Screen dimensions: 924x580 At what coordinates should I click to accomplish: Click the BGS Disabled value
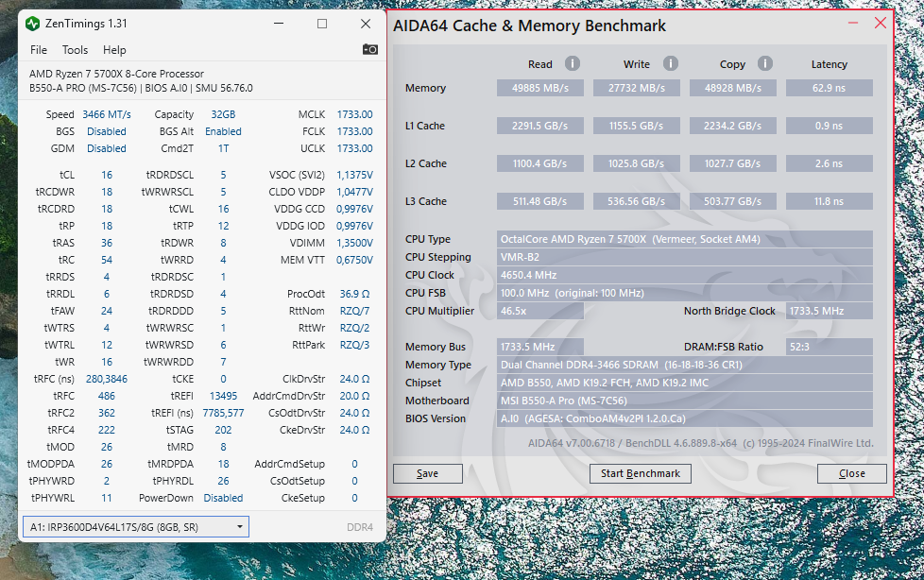[x=107, y=131]
